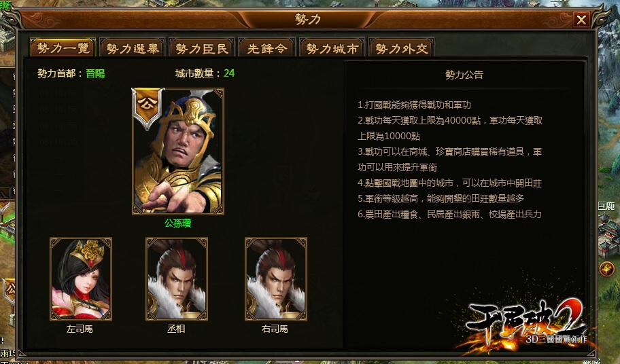Select the 先鋒令 tab
Image resolution: width=620 pixels, height=364 pixels.
[267, 48]
